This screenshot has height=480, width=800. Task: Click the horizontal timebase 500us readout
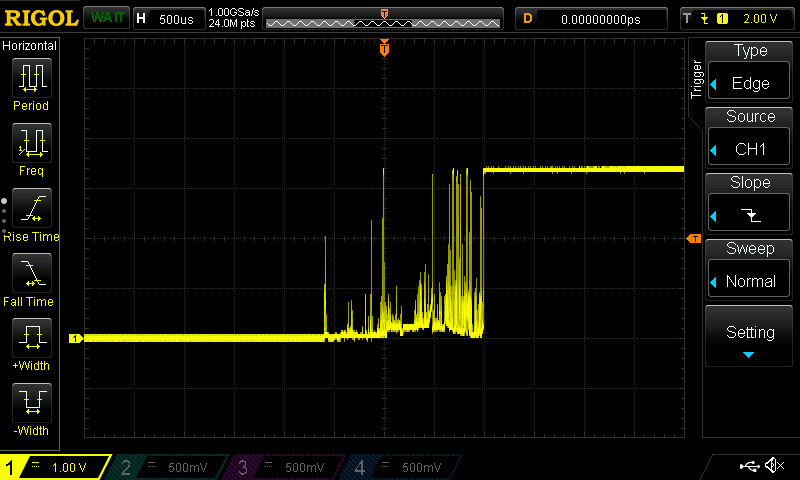(x=169, y=19)
